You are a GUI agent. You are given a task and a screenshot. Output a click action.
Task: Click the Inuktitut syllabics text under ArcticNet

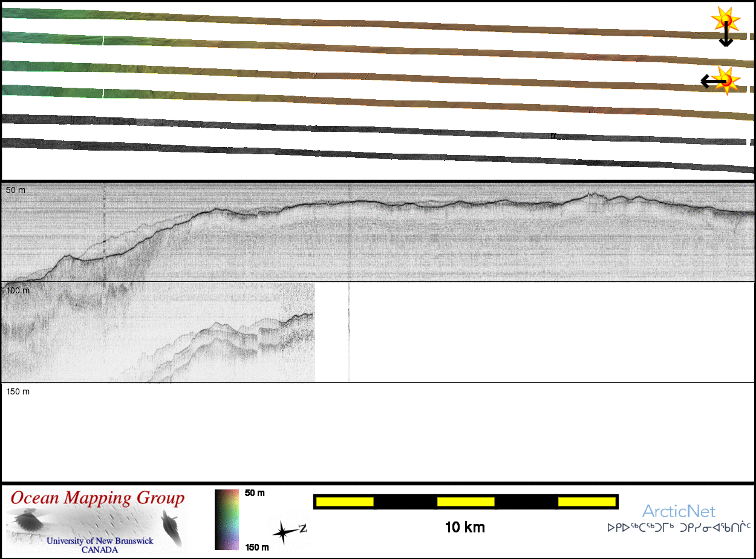(x=679, y=528)
